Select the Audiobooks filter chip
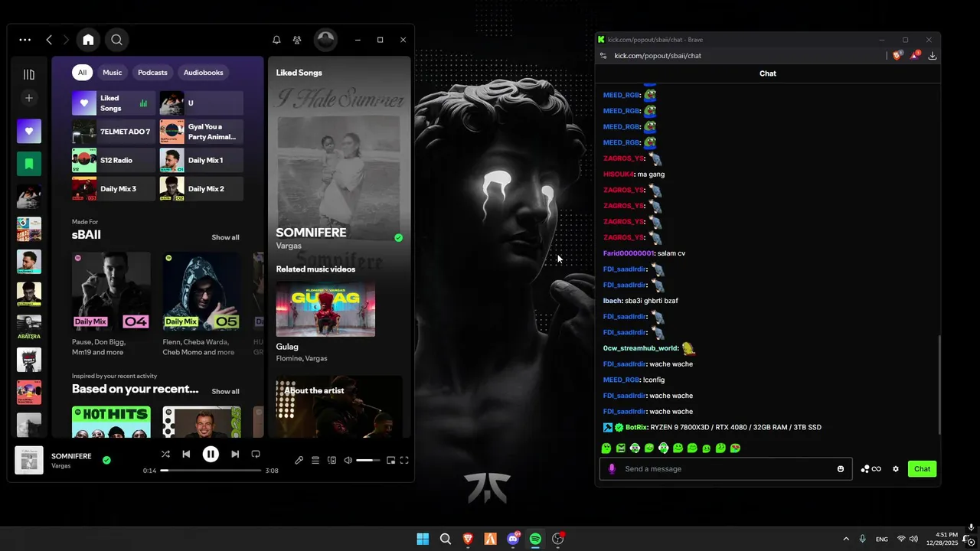Screen dimensions: 980x551 click(204, 73)
